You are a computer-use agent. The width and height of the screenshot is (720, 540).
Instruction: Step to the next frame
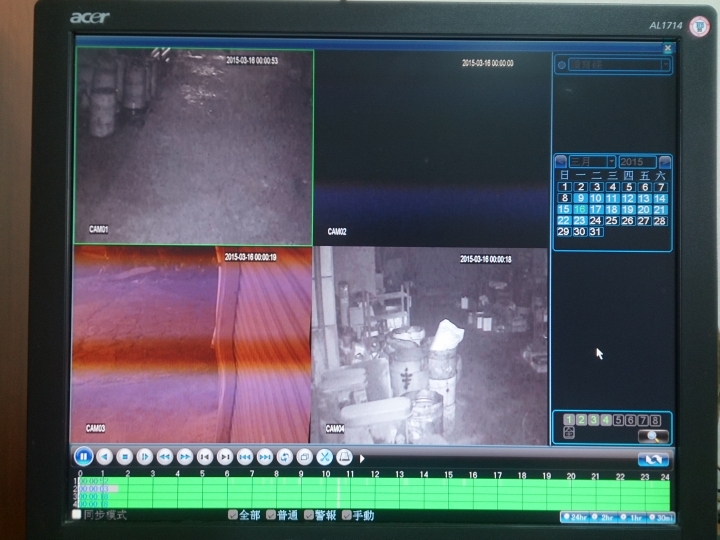225,457
